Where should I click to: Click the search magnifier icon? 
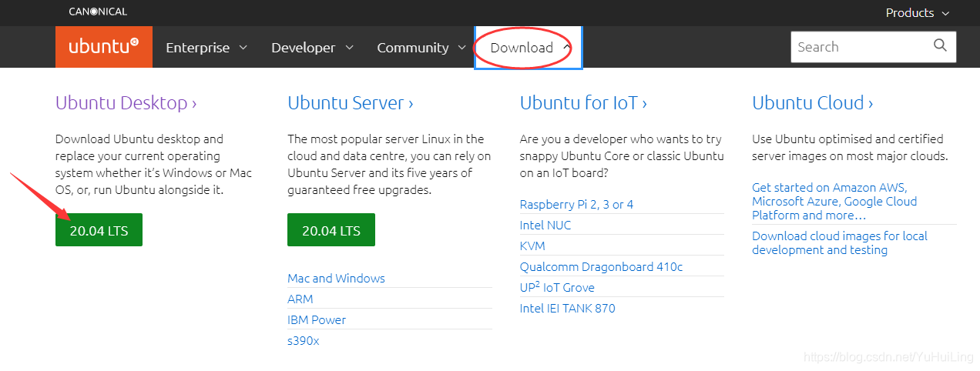pyautogui.click(x=940, y=46)
